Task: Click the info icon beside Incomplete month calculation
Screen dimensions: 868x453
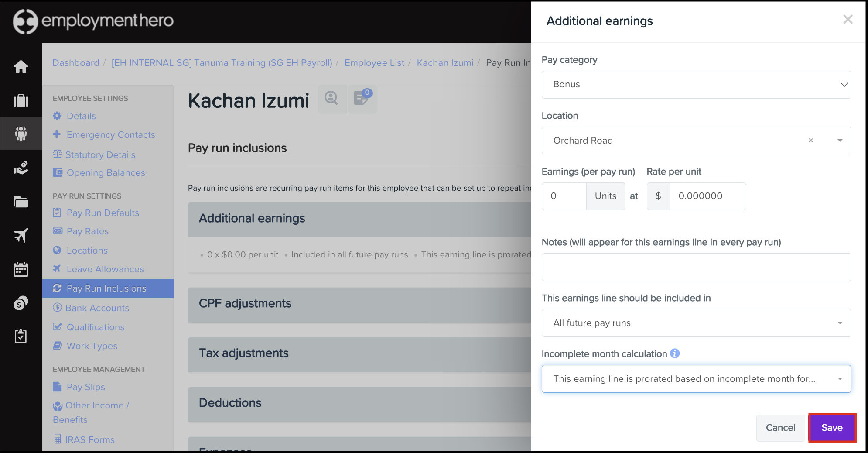Action: point(675,353)
